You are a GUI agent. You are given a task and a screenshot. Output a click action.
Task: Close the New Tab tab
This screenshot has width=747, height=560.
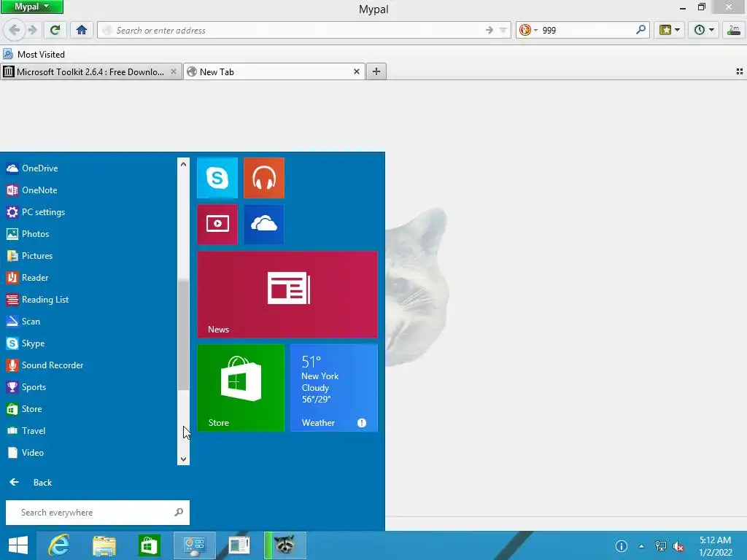tap(356, 72)
